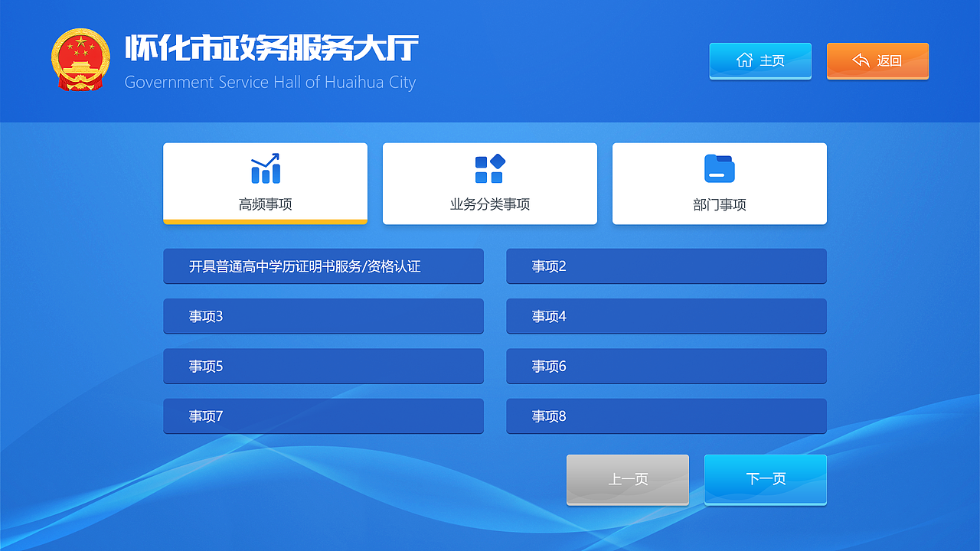The height and width of the screenshot is (551, 980).
Task: Select the 事项2 service item
Action: click(666, 266)
